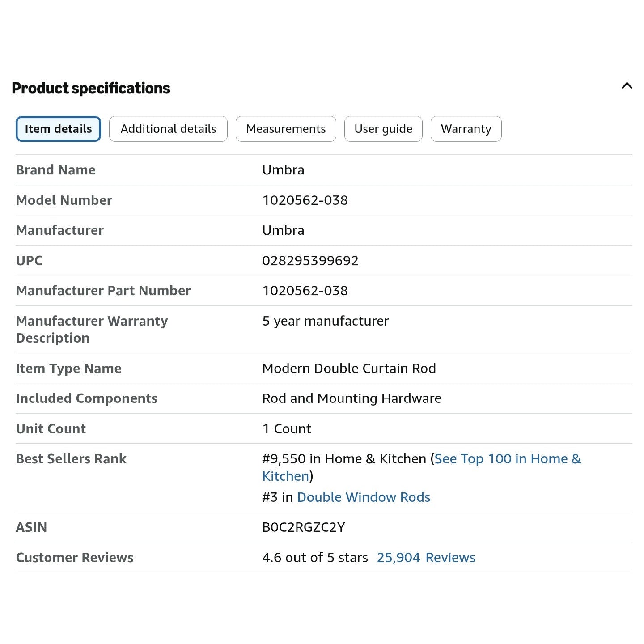Select the Unit Count value 1 Count
This screenshot has height=644, width=644.
[287, 429]
